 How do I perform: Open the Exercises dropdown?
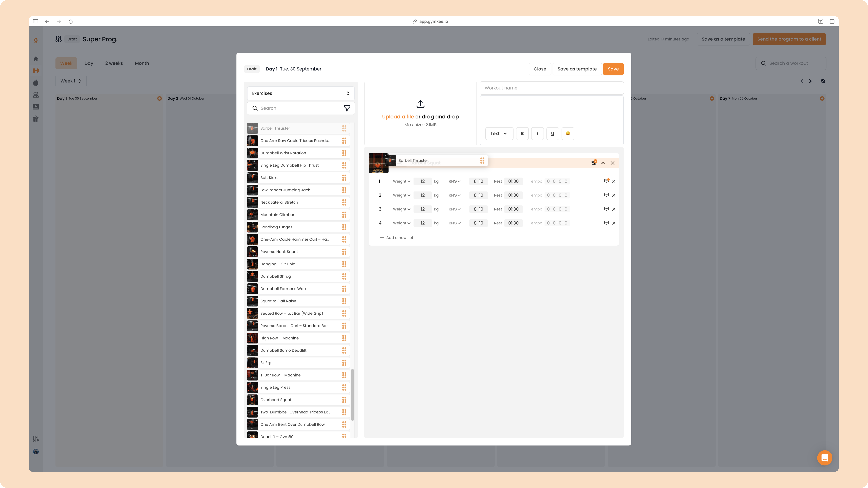point(301,93)
